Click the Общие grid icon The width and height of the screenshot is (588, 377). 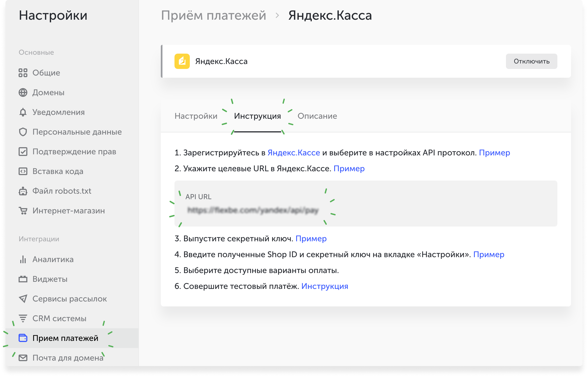pyautogui.click(x=23, y=73)
